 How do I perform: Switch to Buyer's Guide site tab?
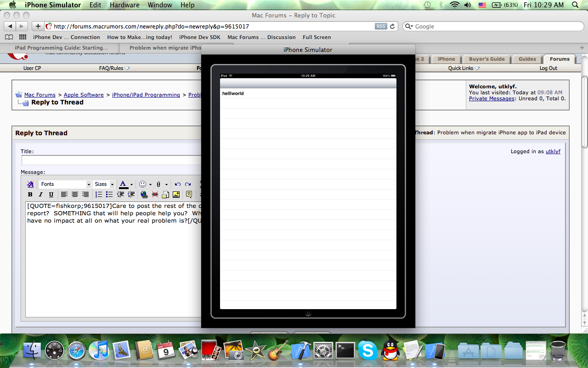point(486,59)
